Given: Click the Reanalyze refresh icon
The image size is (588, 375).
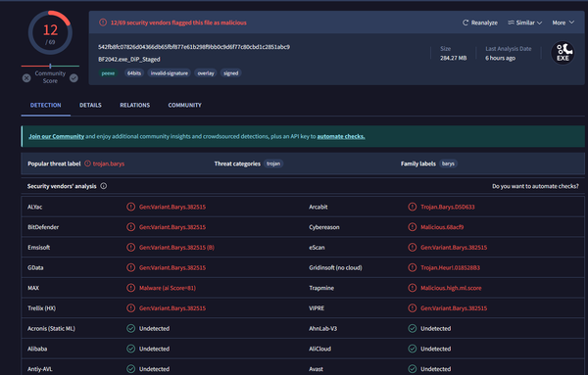Looking at the screenshot, I should [x=465, y=23].
